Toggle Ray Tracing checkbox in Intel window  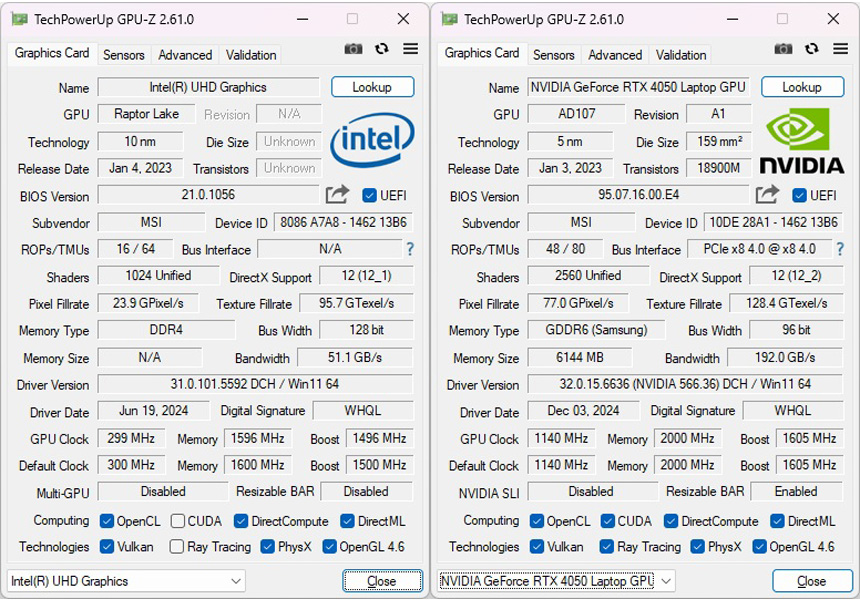click(x=177, y=547)
